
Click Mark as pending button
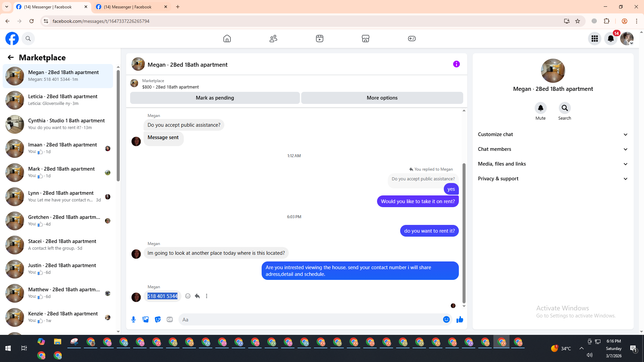click(215, 98)
